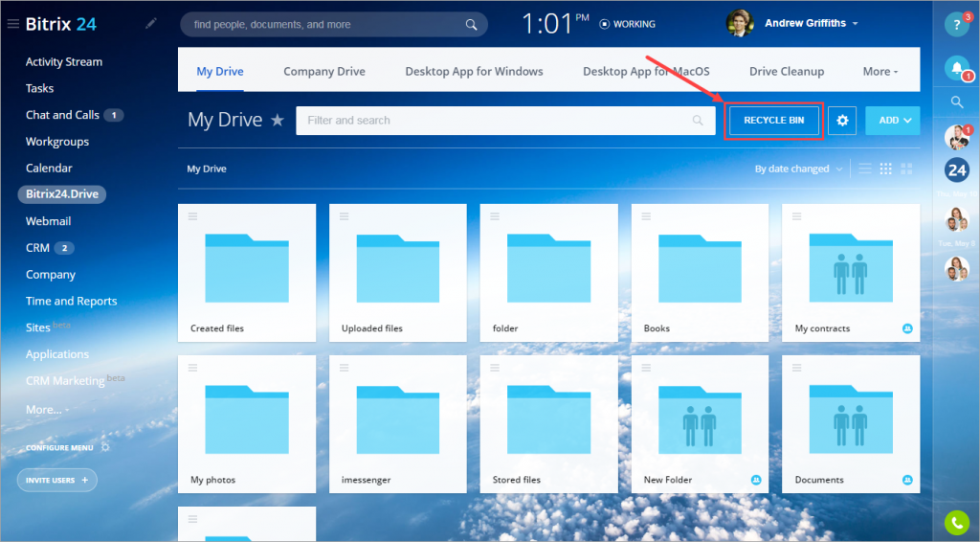
Task: Expand the ADD button dropdown
Action: 907,120
